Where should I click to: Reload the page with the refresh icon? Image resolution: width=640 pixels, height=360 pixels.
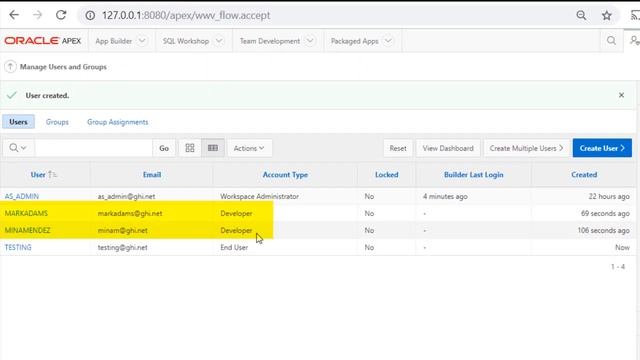[61, 15]
